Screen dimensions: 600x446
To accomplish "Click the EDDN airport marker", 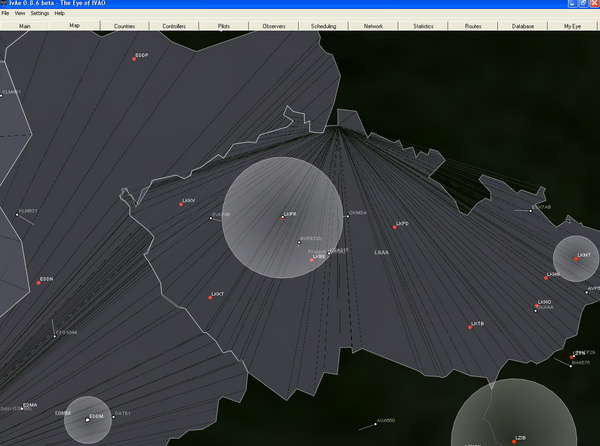I will coord(38,282).
